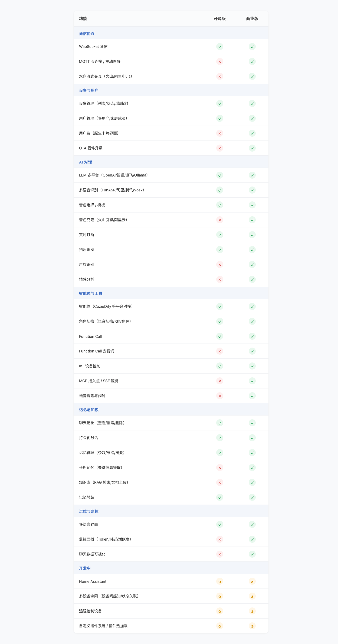
Task: Click the commercial check icon for 用户管理
Action: coord(252,118)
